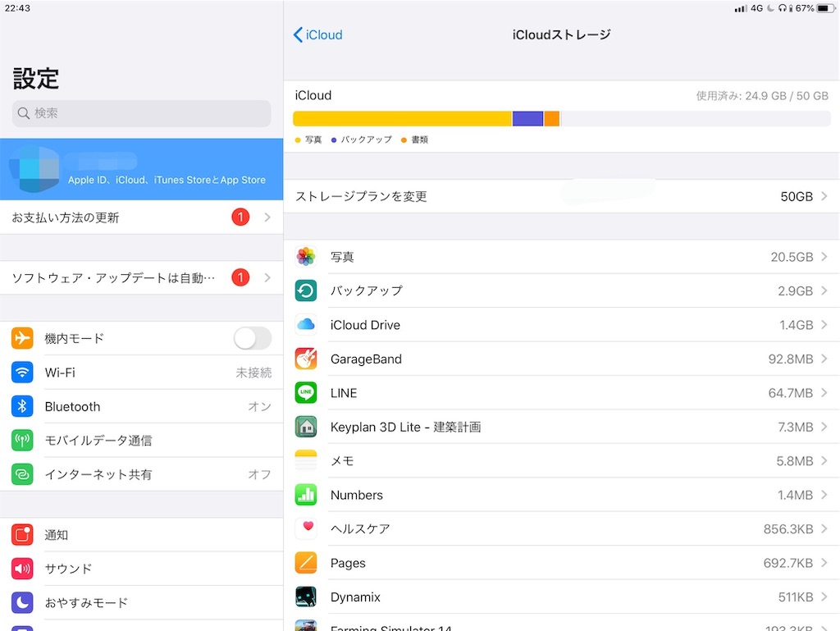Open インターネット共有 settings
840x631 pixels.
(x=141, y=474)
